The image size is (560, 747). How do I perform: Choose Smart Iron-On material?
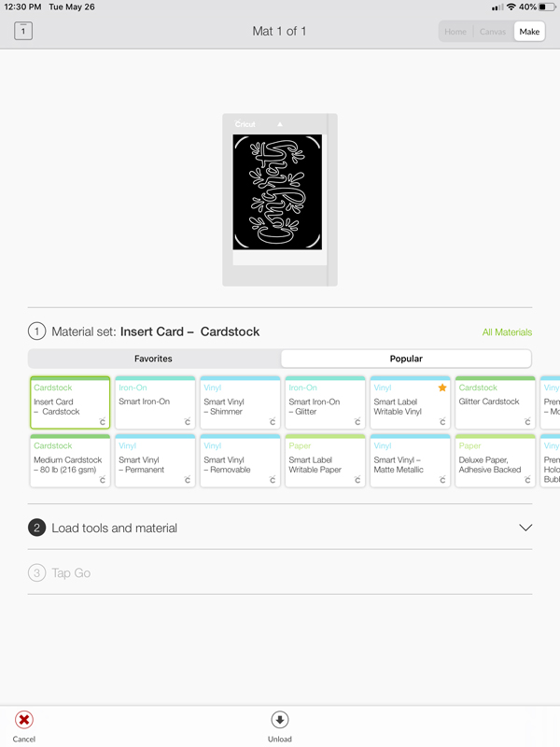155,403
